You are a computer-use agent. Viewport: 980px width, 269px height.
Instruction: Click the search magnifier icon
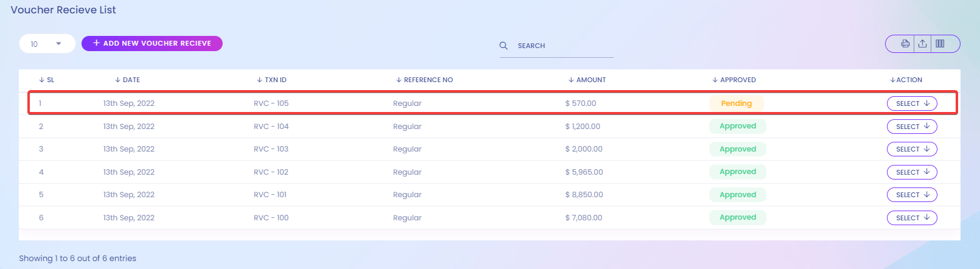click(504, 46)
